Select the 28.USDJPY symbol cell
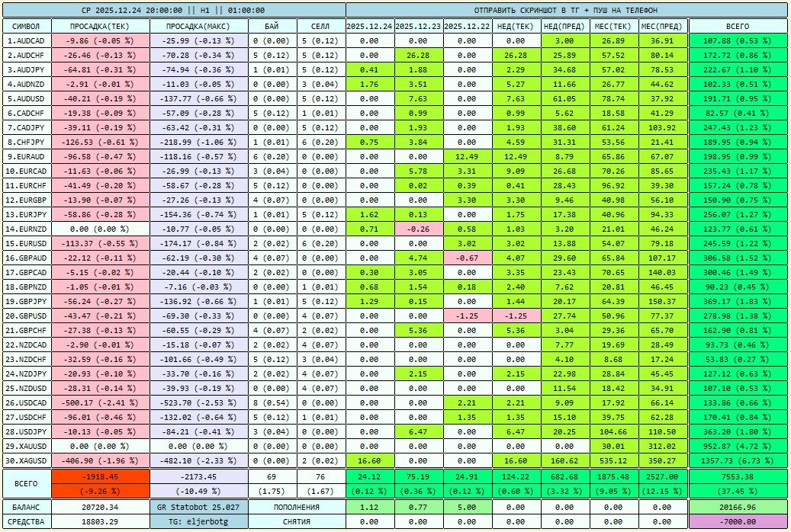This screenshot has width=791, height=532. pos(26,431)
